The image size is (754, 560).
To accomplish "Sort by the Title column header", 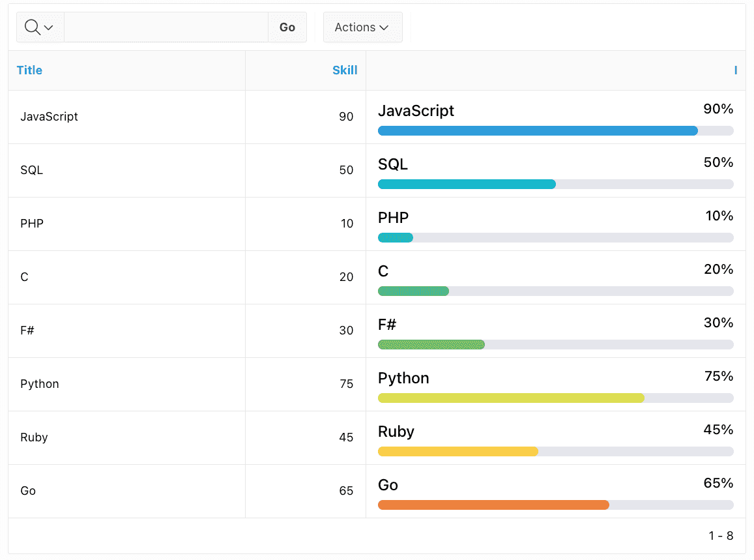I will coord(29,70).
